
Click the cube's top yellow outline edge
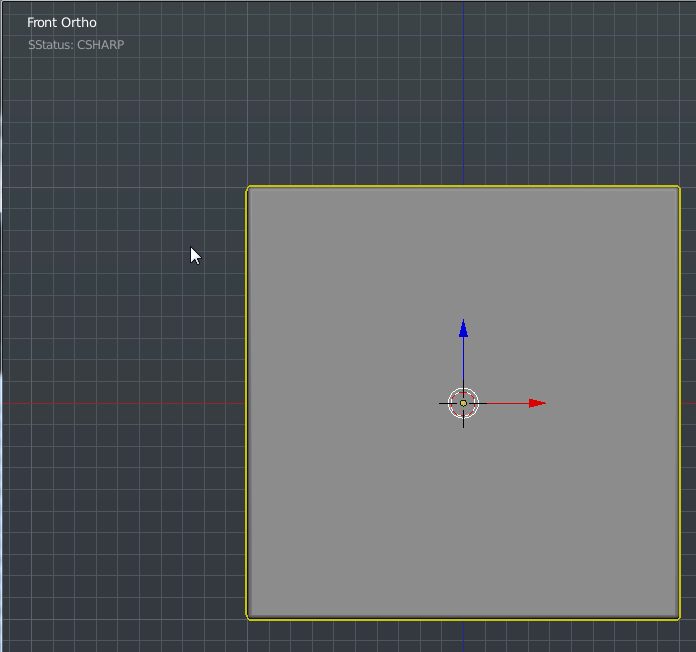point(463,187)
